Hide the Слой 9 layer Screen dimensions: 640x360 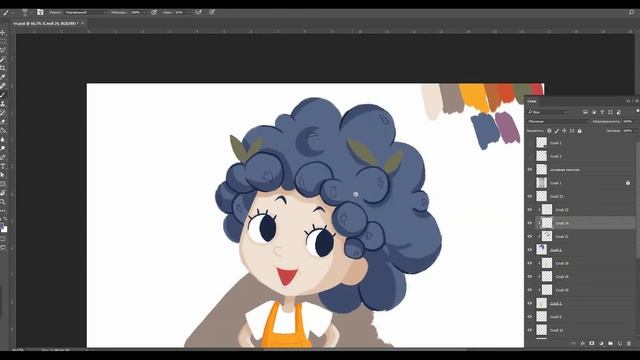(530, 317)
